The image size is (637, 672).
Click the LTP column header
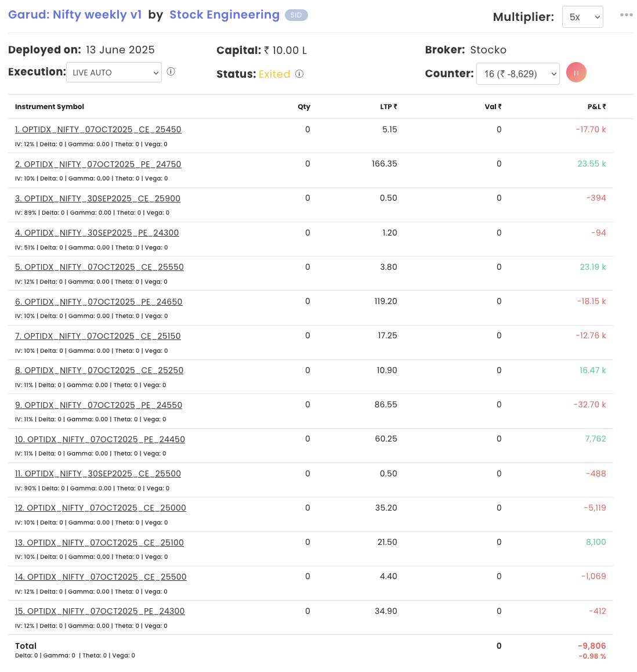click(388, 107)
